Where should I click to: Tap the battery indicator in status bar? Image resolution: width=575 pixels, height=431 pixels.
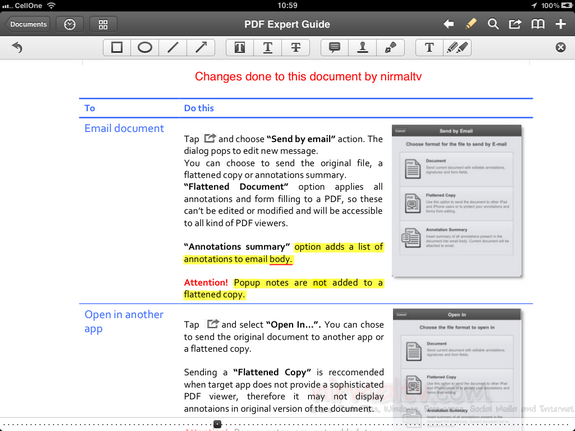click(x=566, y=6)
